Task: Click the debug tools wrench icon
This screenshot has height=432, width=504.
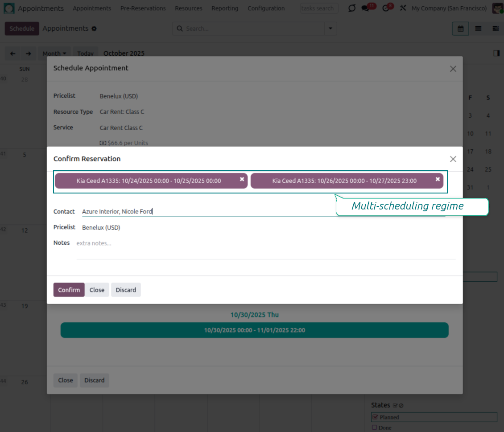Action: click(403, 8)
